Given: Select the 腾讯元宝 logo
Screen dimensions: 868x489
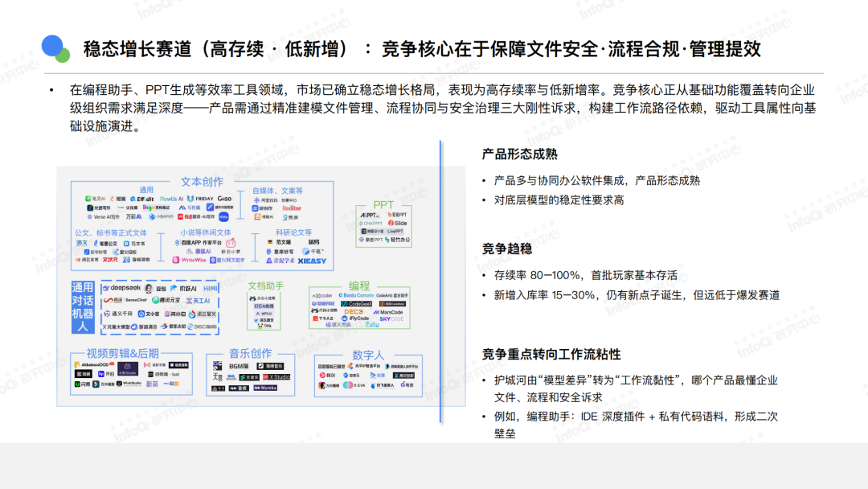Looking at the screenshot, I should (166, 300).
